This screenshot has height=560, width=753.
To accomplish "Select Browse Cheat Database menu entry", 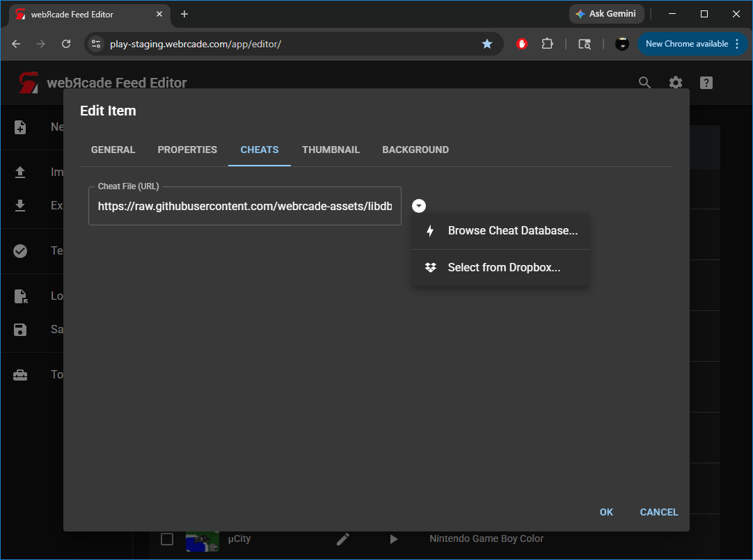I will coord(512,231).
